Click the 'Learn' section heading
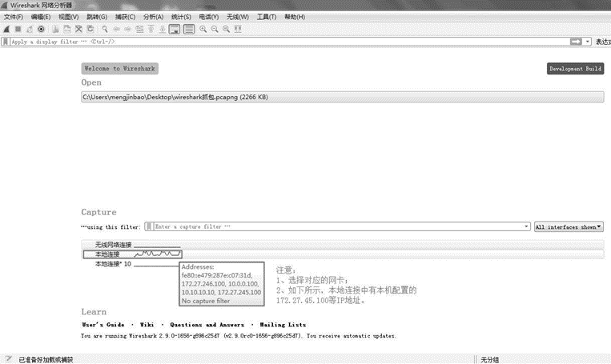The height and width of the screenshot is (364, 611). point(94,312)
